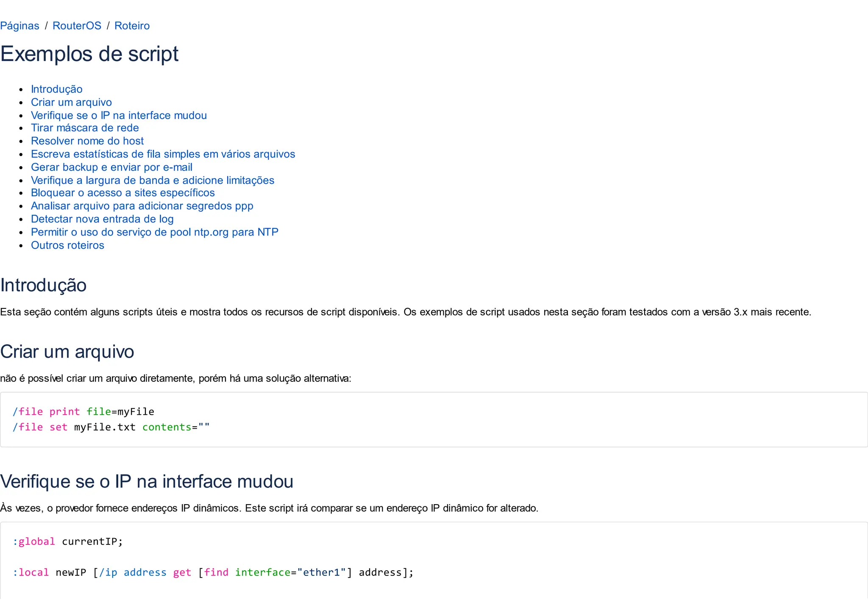Click Detectar nova entrada de log
The width and height of the screenshot is (868, 613).
tap(102, 219)
